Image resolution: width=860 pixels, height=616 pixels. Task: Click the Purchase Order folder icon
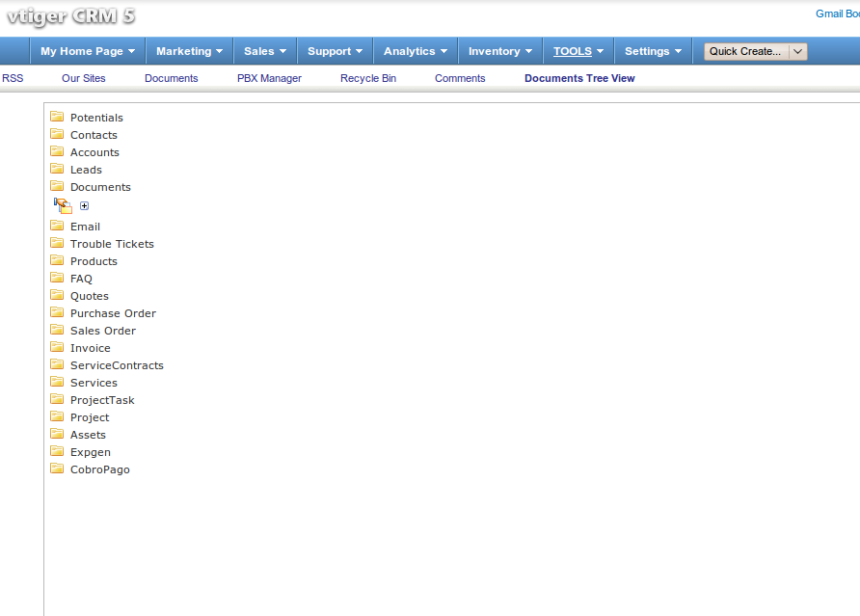pos(57,312)
